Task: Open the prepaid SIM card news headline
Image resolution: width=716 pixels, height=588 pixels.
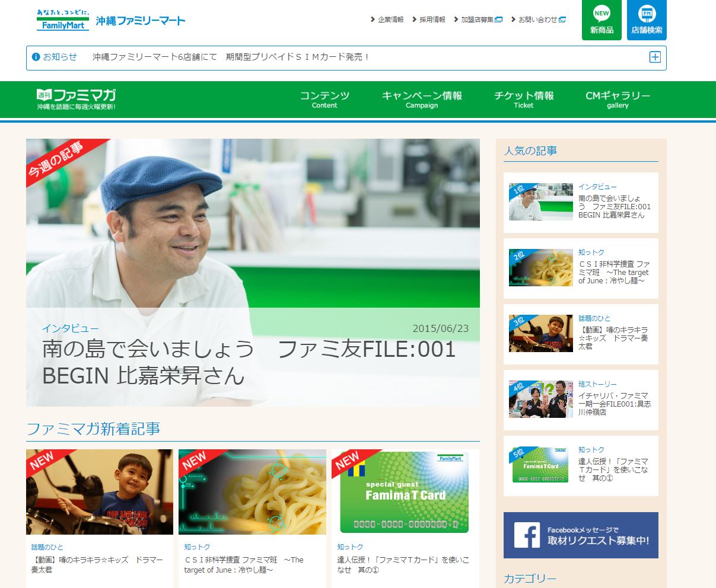Action: tap(231, 57)
